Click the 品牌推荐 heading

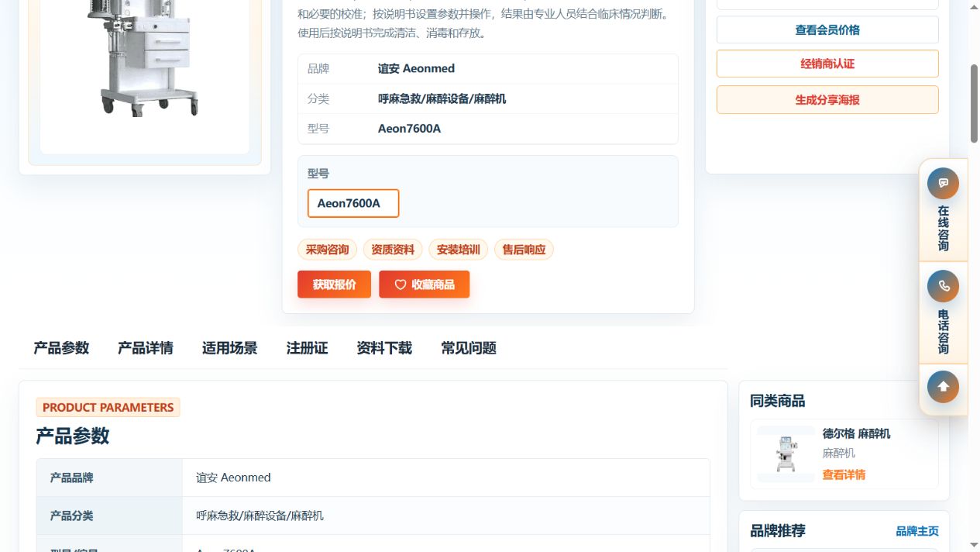(x=778, y=531)
